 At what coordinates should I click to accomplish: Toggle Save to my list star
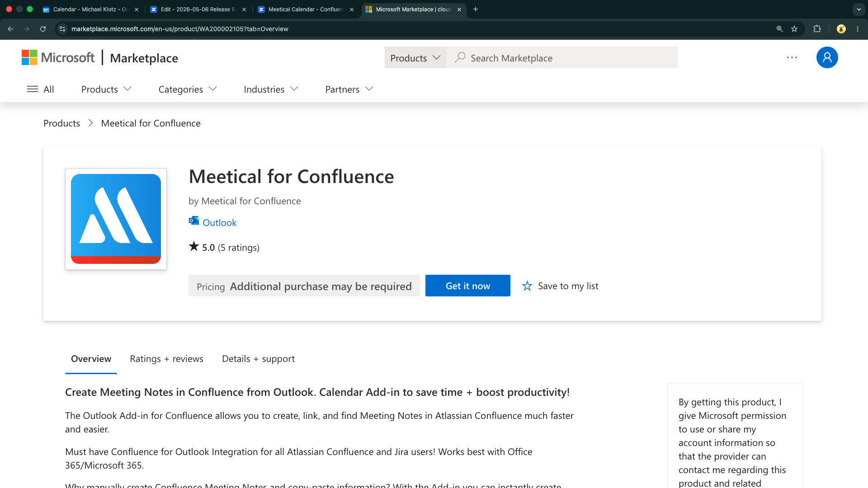point(560,286)
